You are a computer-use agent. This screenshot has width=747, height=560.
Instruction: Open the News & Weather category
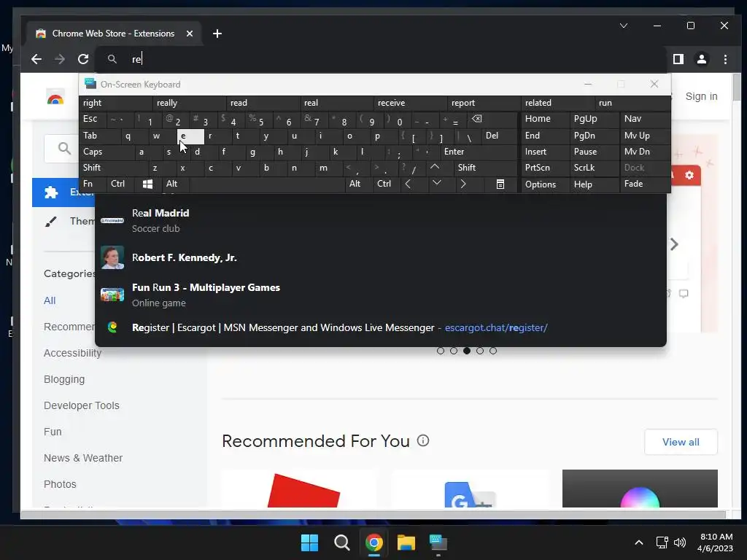coord(83,458)
